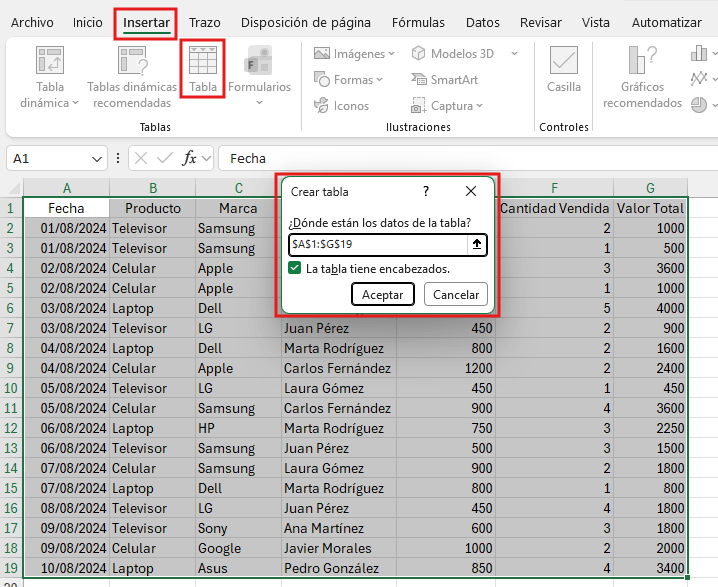Click the collapse dialog range selector arrow

[477, 245]
